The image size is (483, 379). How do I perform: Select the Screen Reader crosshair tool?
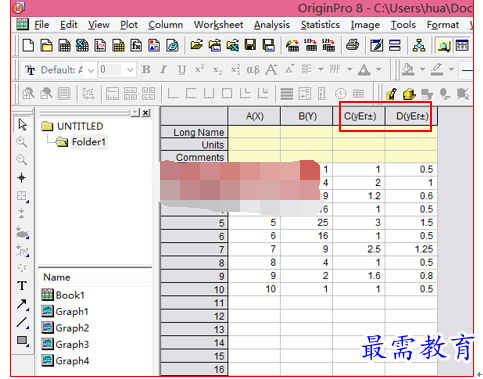coord(22,178)
